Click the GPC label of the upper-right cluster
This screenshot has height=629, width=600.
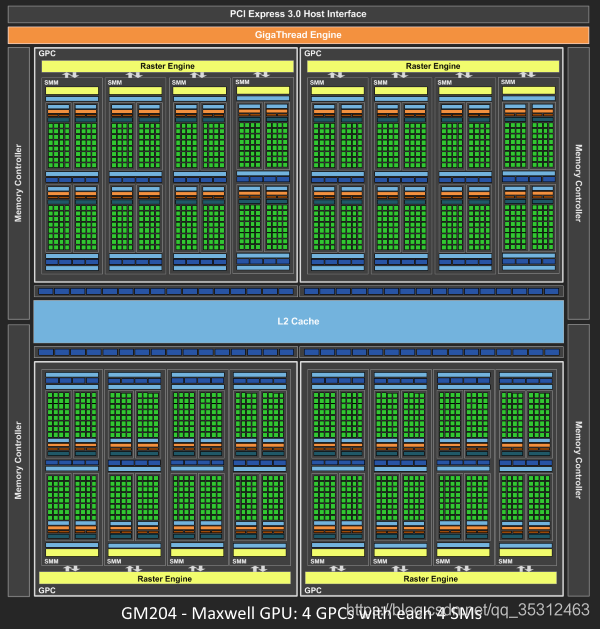(313, 53)
